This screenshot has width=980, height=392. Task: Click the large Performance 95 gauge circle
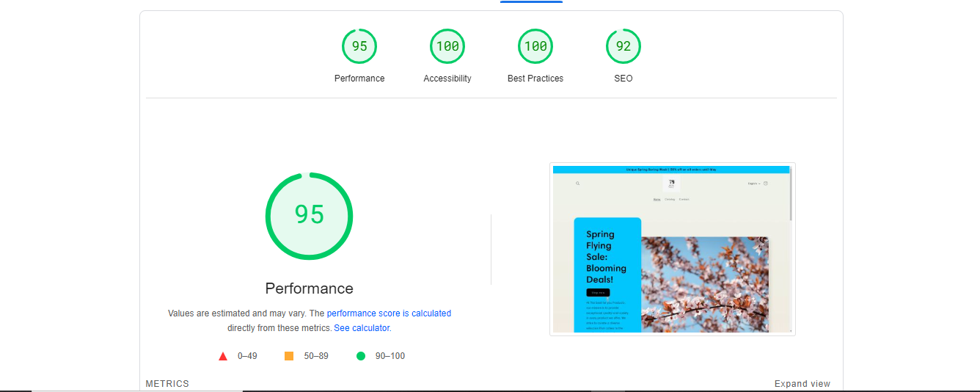coord(309,216)
